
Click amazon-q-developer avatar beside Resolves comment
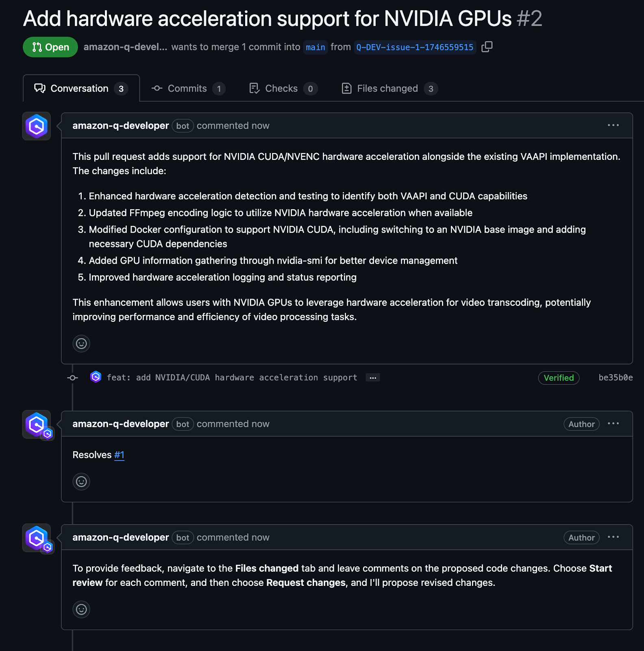[x=37, y=424]
